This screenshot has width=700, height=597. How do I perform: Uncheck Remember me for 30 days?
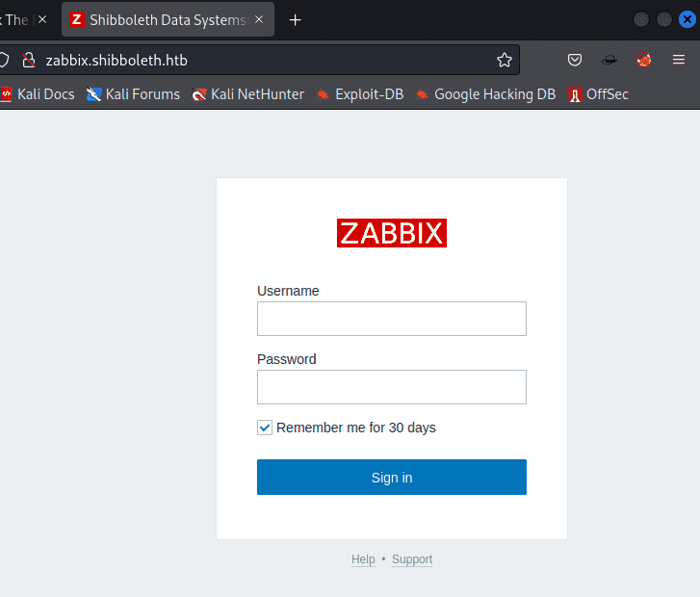[264, 428]
